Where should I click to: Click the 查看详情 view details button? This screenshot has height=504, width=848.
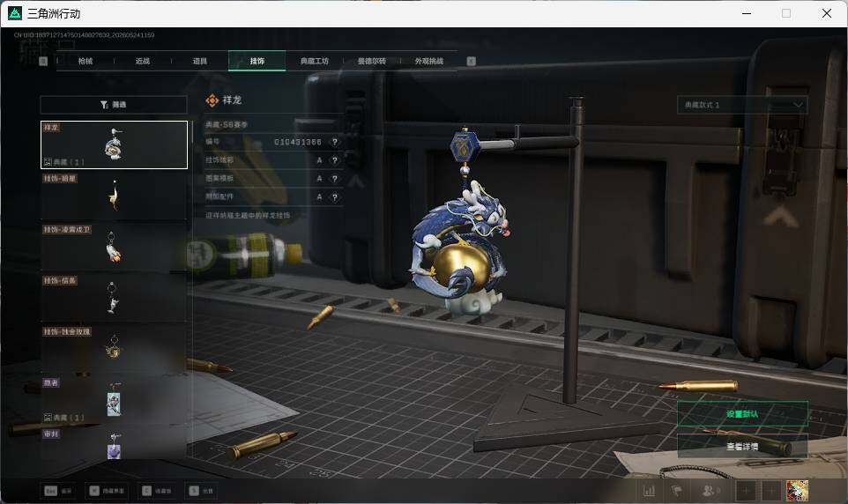[742, 447]
